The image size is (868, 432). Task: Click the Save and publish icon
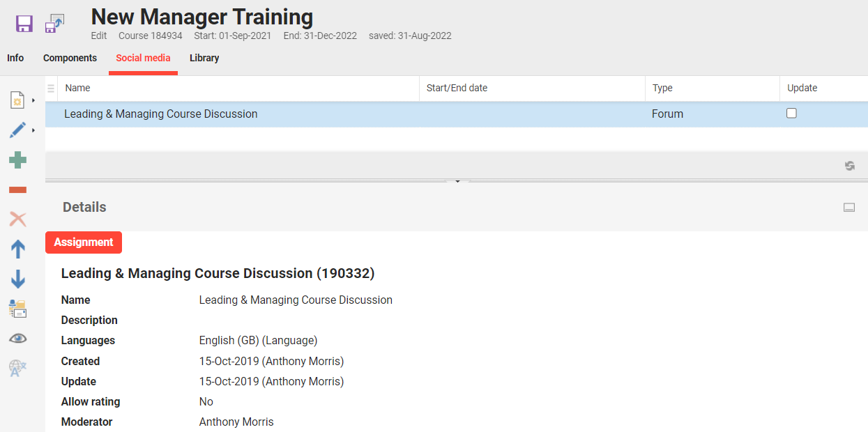(x=54, y=24)
